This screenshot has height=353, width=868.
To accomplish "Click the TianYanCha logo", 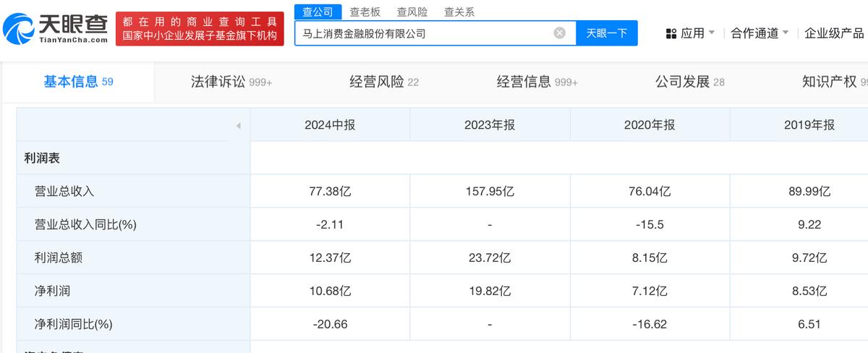I will coord(55,28).
